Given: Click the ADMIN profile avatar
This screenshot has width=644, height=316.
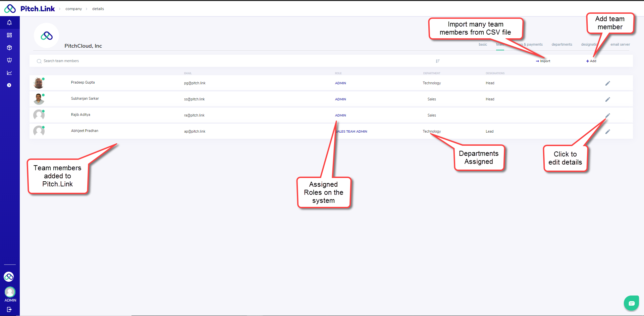Looking at the screenshot, I should coord(10,292).
